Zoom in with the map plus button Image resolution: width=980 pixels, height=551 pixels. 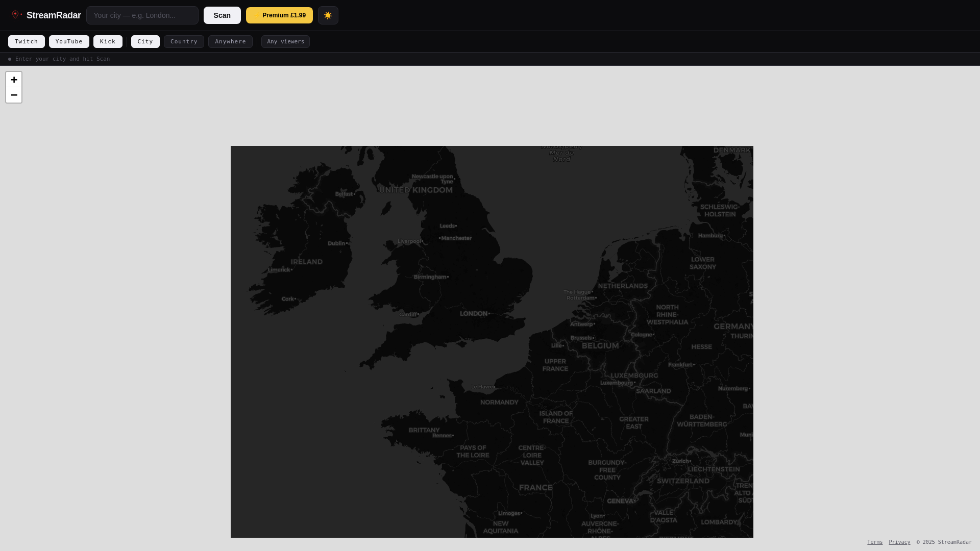click(x=14, y=80)
